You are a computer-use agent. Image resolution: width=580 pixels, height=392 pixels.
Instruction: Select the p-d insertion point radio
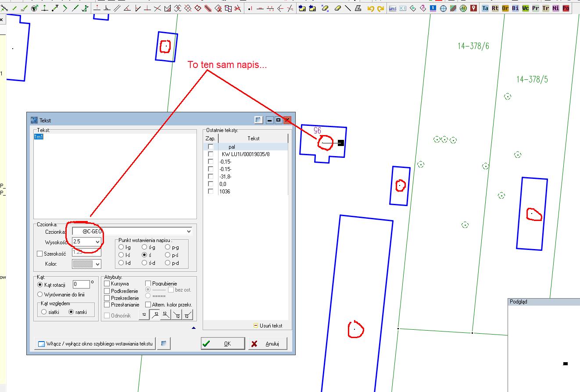click(x=168, y=263)
